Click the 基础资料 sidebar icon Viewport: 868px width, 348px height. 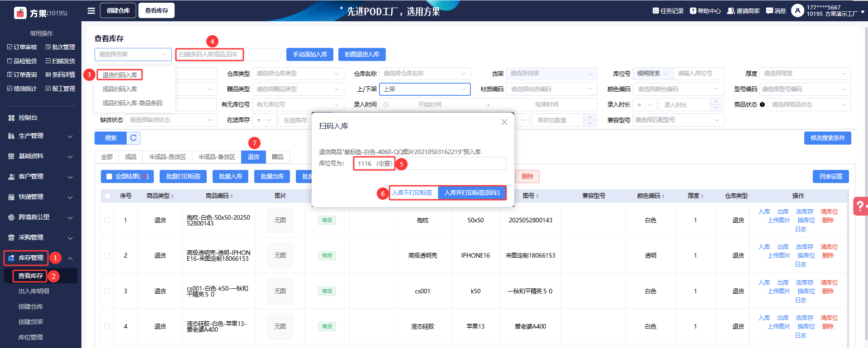coord(11,156)
